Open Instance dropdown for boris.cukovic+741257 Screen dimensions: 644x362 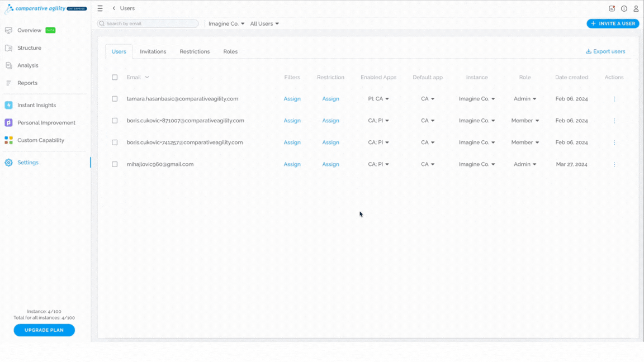pyautogui.click(x=477, y=142)
